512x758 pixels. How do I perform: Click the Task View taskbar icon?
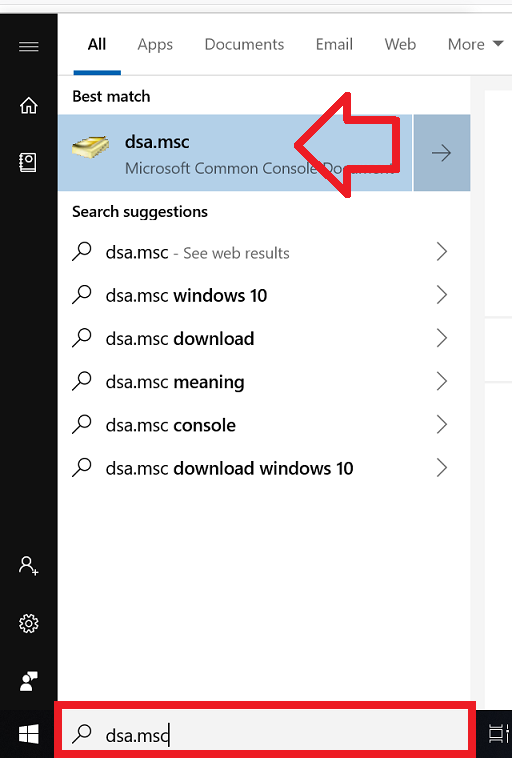point(498,734)
